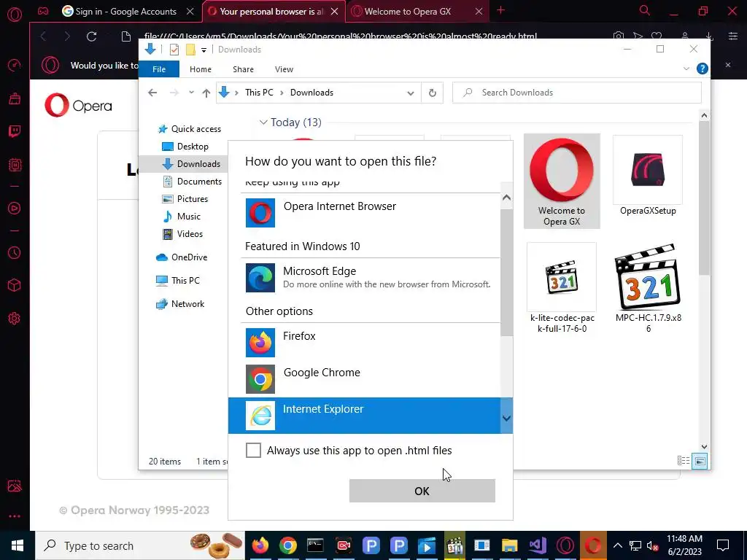Take snapshot with Opera camera icon
This screenshot has width=747, height=560.
tap(619, 36)
